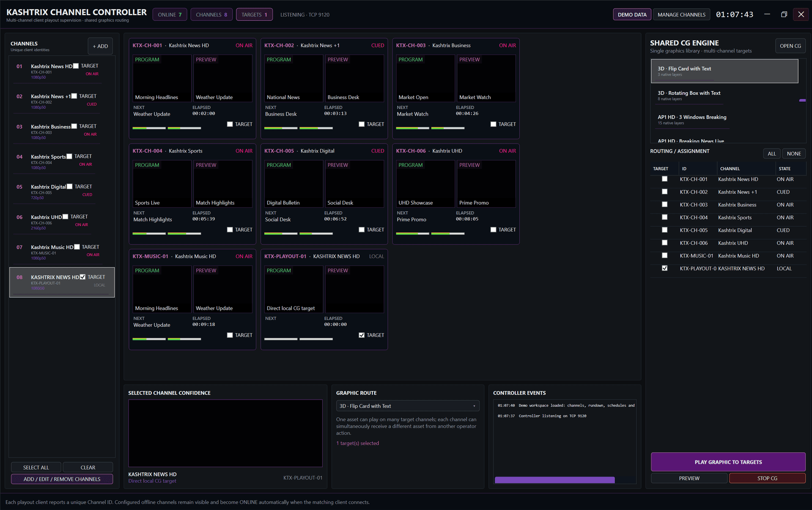Select NONE routing targets
The width and height of the screenshot is (812, 510).
[x=794, y=154]
